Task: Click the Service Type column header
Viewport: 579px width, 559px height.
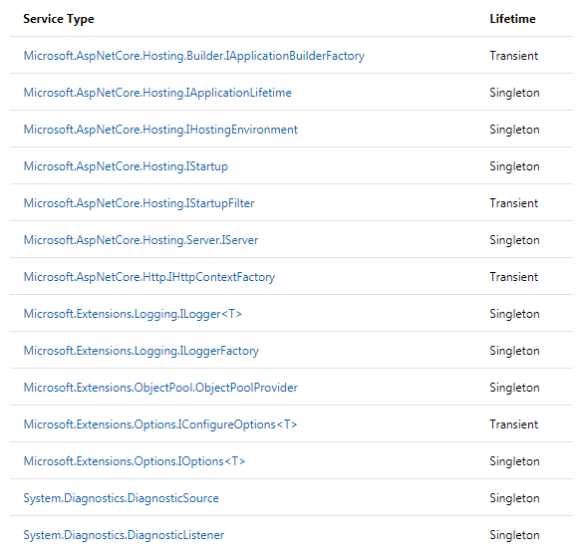Action: click(x=59, y=19)
